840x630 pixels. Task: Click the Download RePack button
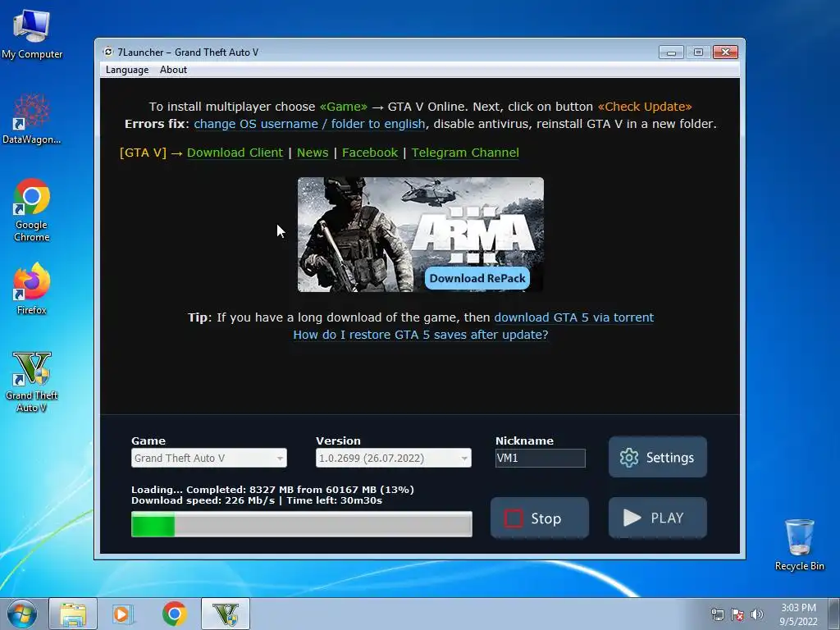click(x=477, y=279)
